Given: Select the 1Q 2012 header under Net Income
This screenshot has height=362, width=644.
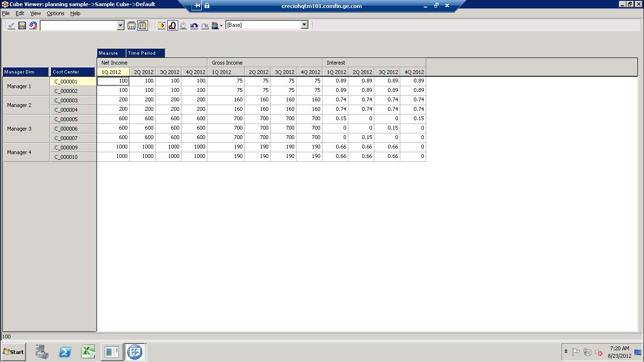Looking at the screenshot, I should tap(113, 72).
